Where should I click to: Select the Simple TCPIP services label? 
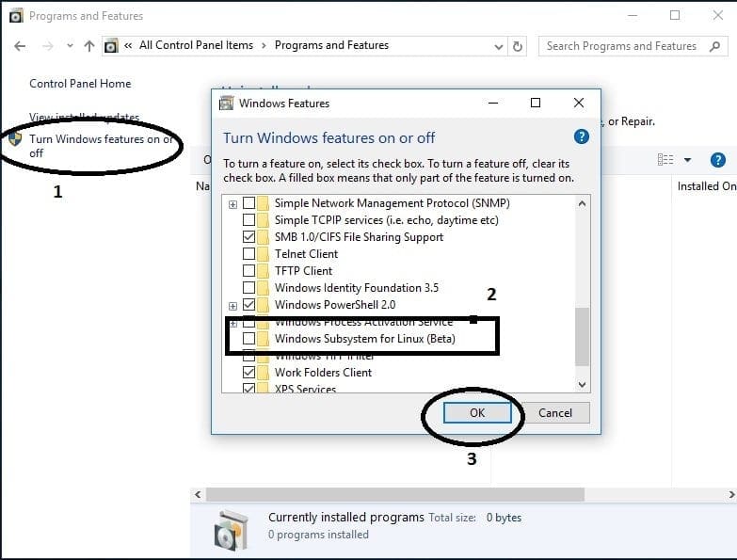(x=386, y=220)
